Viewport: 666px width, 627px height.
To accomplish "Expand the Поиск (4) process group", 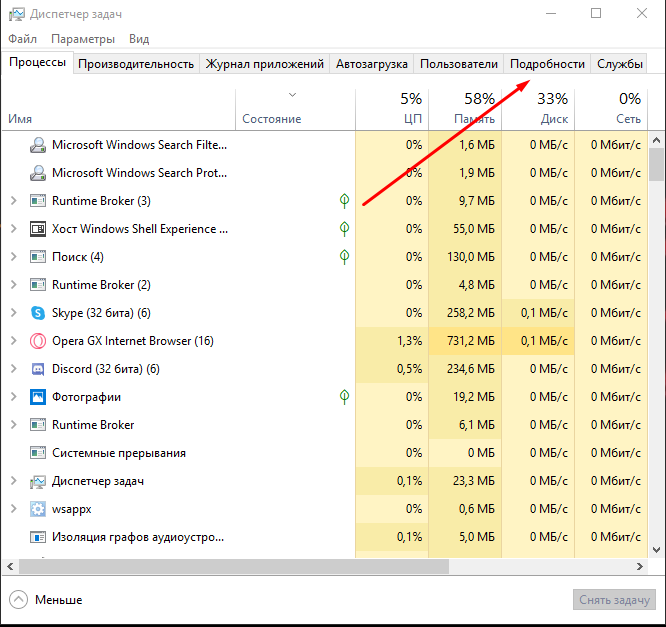I will point(14,257).
